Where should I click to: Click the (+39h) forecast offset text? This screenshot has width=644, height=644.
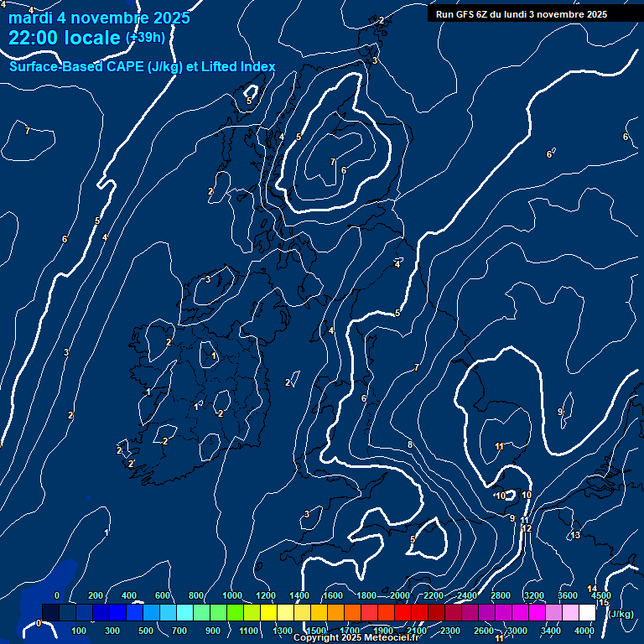pos(145,38)
